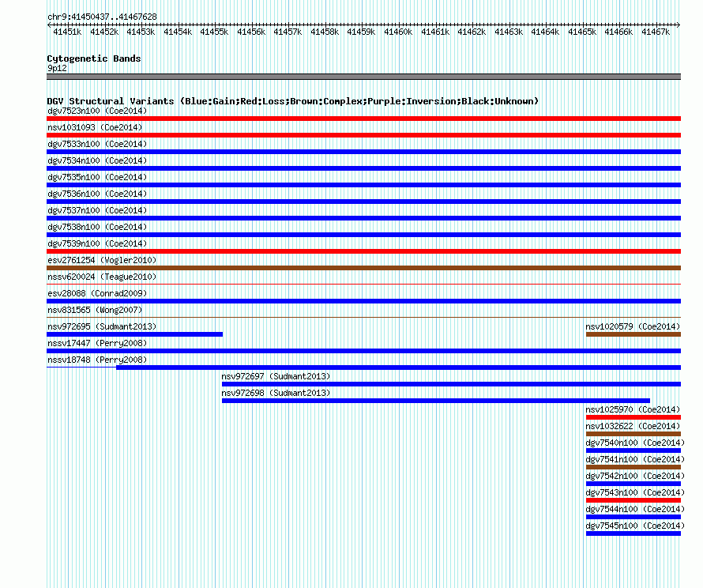Select dgv7536n100 (Coe2014) label
Image resolution: width=703 pixels, height=588 pixels.
tap(97, 194)
